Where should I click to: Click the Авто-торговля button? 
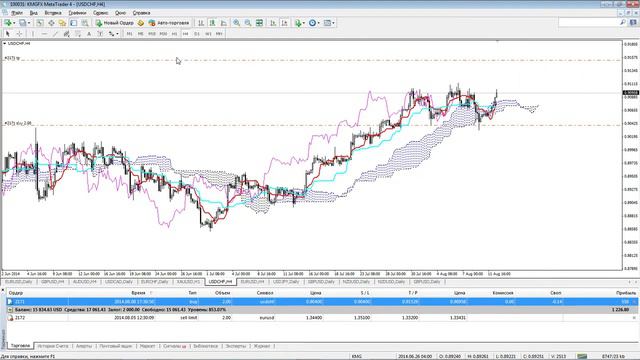pyautogui.click(x=169, y=23)
